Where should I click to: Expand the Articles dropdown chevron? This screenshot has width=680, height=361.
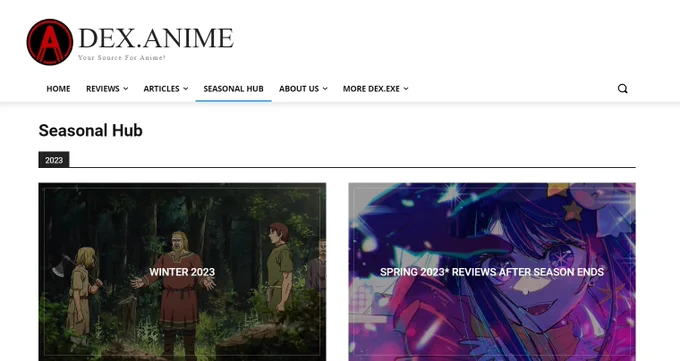tap(186, 89)
